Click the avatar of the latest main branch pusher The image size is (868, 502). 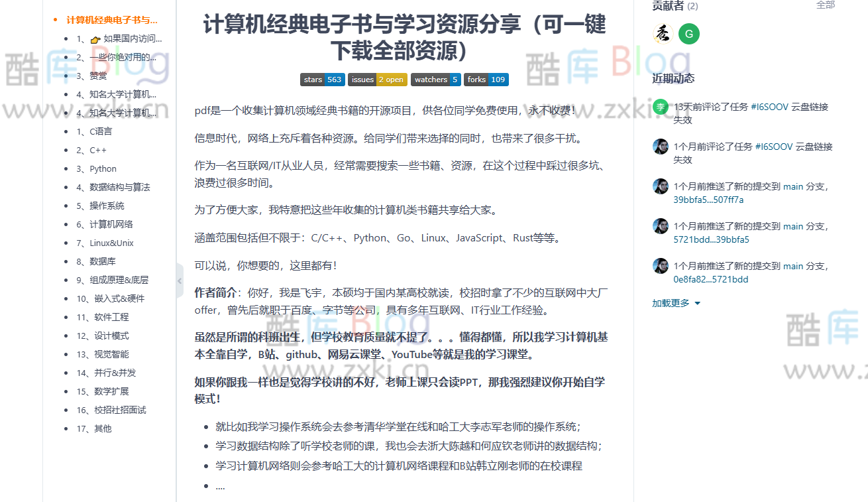[x=660, y=186]
